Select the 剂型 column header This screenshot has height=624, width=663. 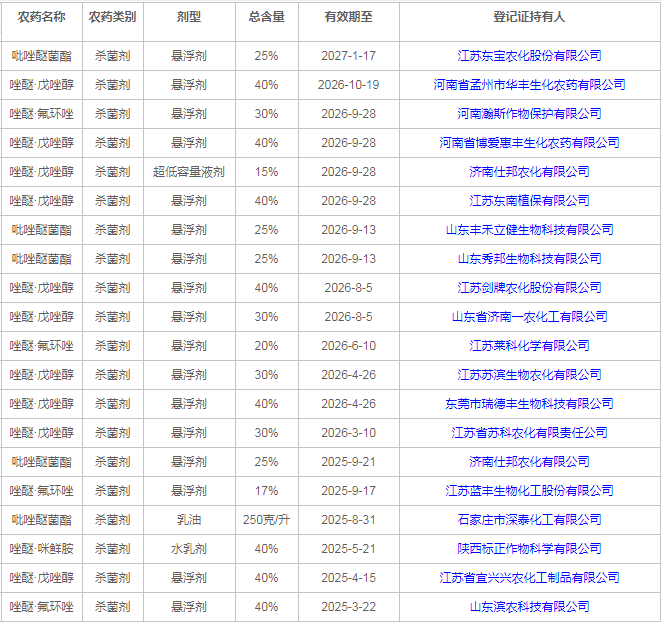(189, 17)
